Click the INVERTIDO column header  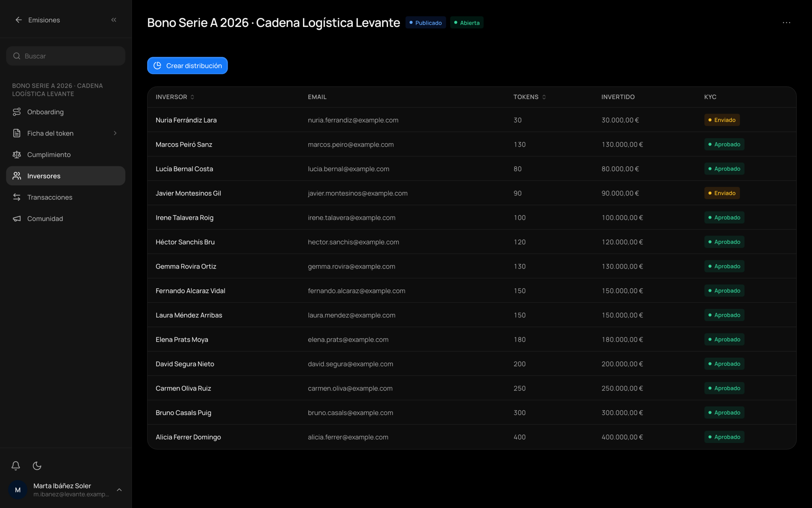pos(618,97)
